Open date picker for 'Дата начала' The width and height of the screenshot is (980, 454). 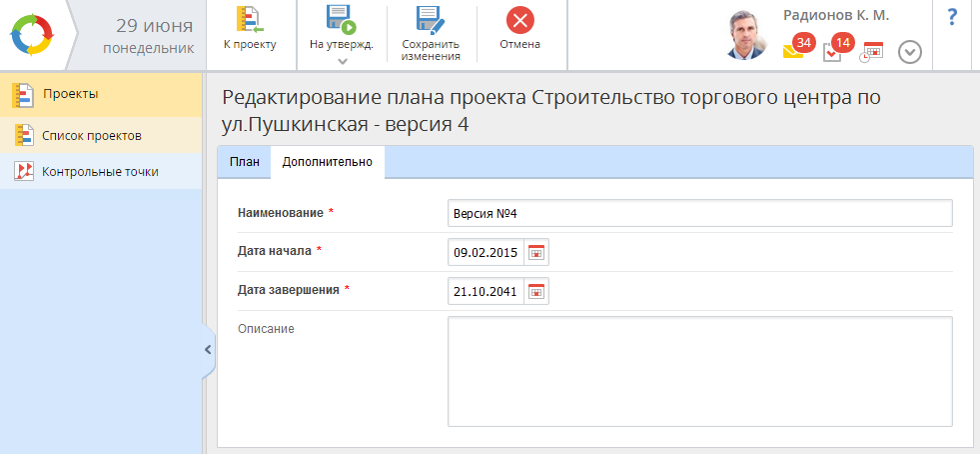(x=536, y=253)
